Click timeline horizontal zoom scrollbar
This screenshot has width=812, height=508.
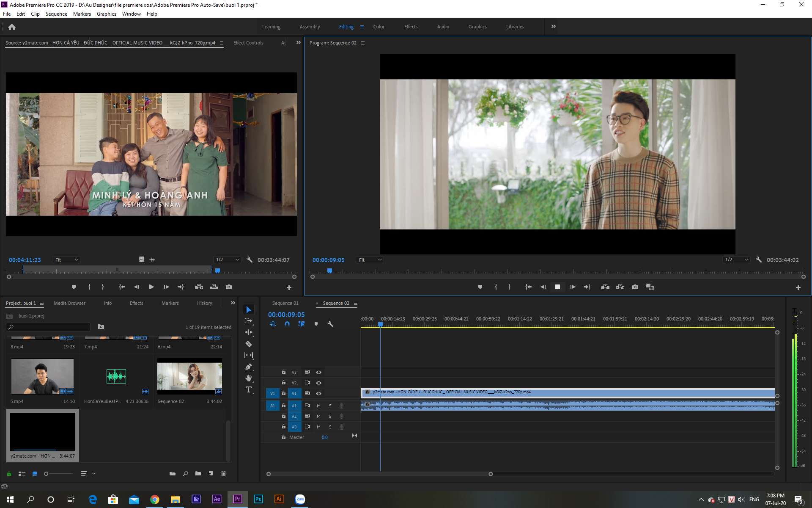point(379,474)
